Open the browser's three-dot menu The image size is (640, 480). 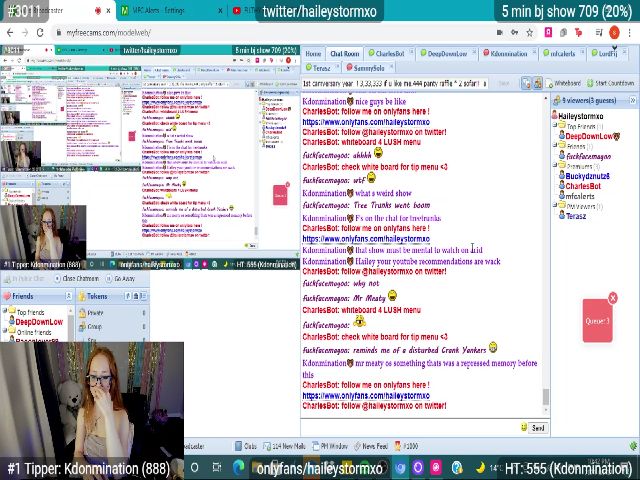point(630,33)
